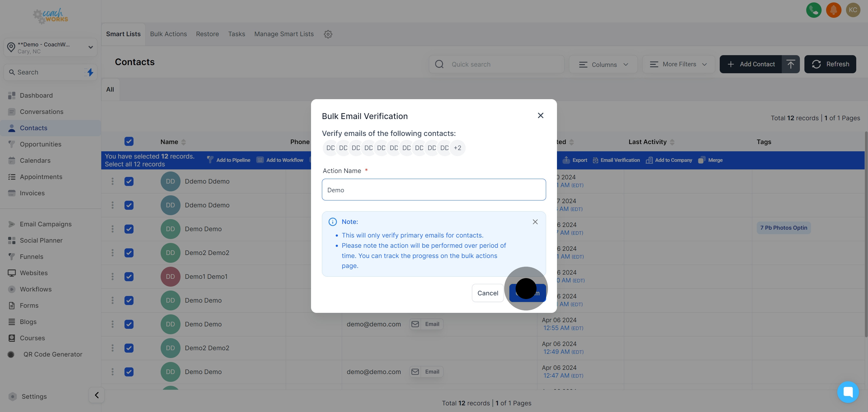Uncheck the Demo1 Demo1 row checkbox
Screen dimensions: 868x412
(x=129, y=277)
